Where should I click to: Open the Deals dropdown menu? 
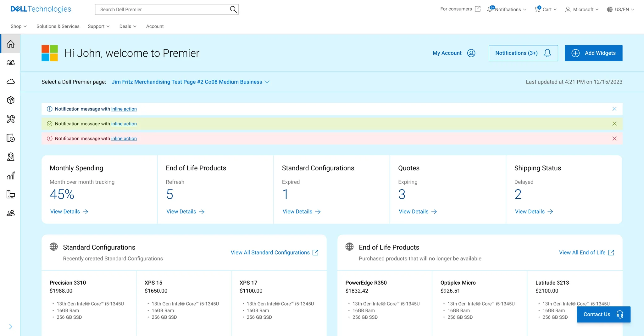128,26
